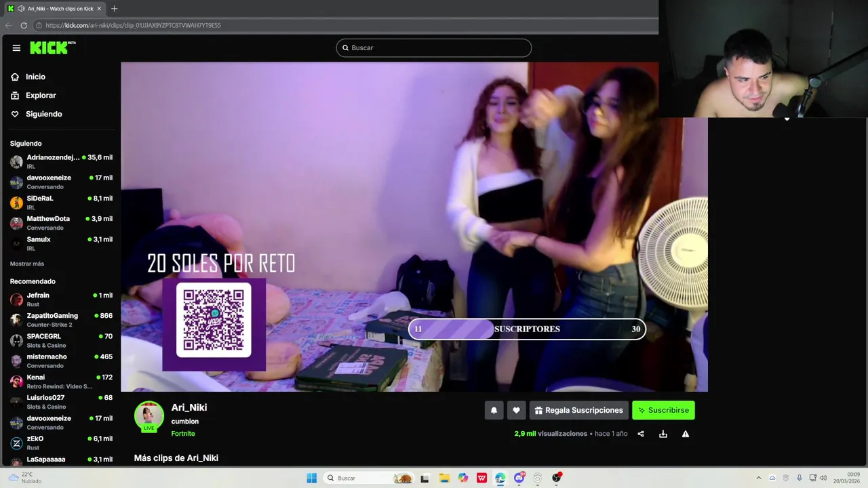Open the volume tray icon
868x488 pixels.
823,478
